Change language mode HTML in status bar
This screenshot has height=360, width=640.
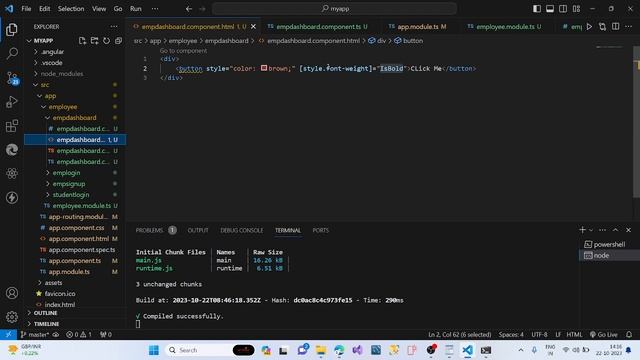point(574,334)
